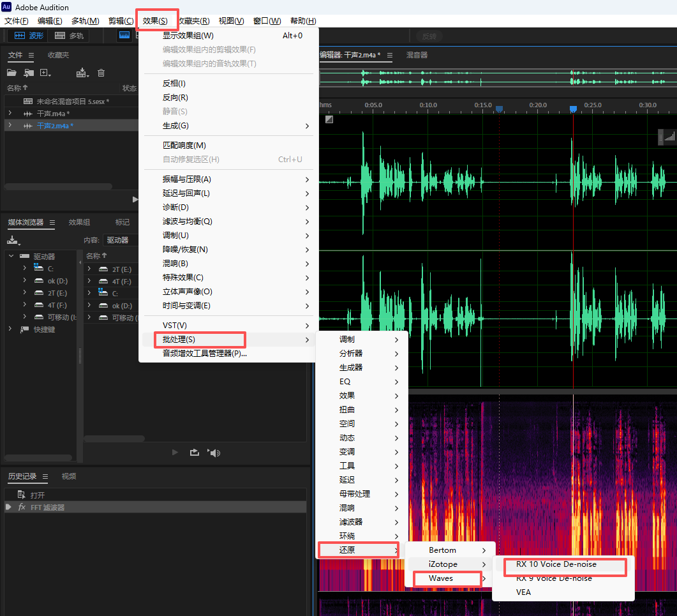Click the play arrow in the Files panel
The image size is (677, 616).
[135, 199]
